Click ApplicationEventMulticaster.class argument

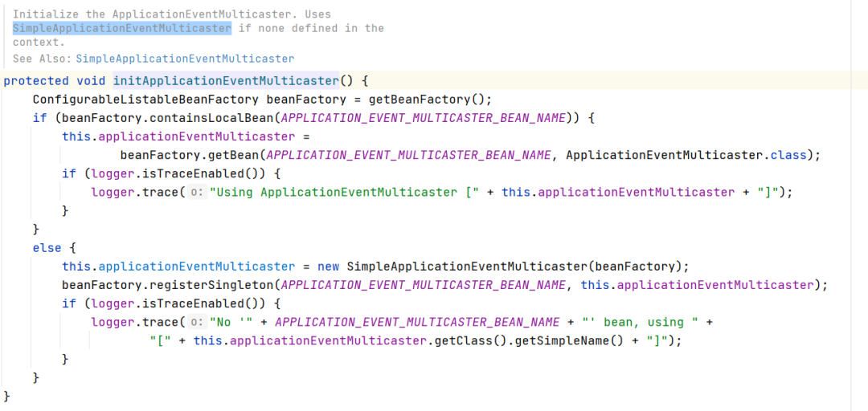coord(686,155)
